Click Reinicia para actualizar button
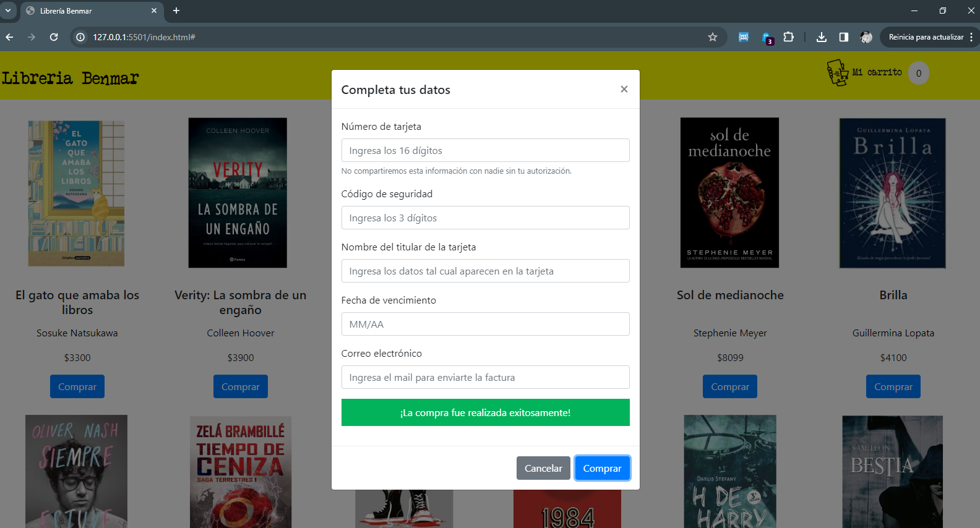980x528 pixels. click(926, 37)
